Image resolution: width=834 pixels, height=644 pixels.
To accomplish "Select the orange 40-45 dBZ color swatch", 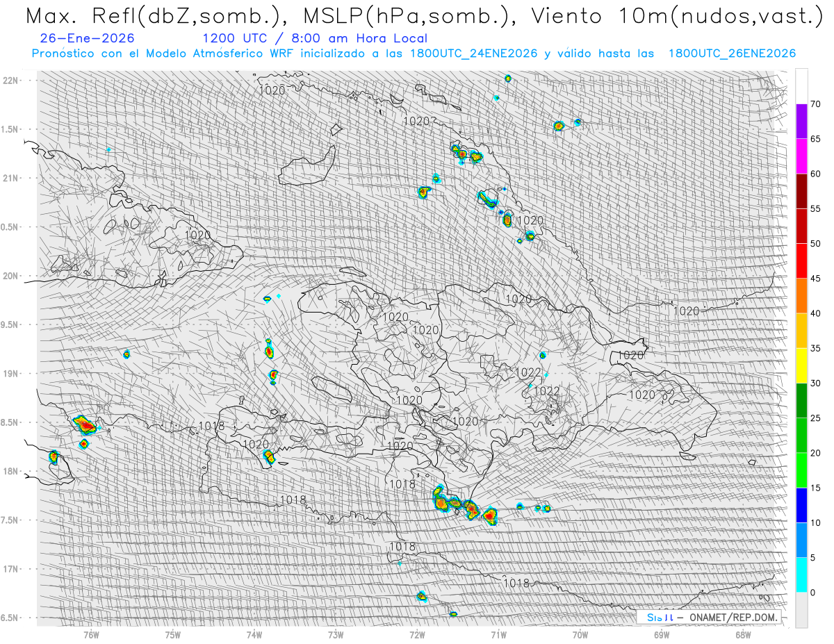I will 801,296.
